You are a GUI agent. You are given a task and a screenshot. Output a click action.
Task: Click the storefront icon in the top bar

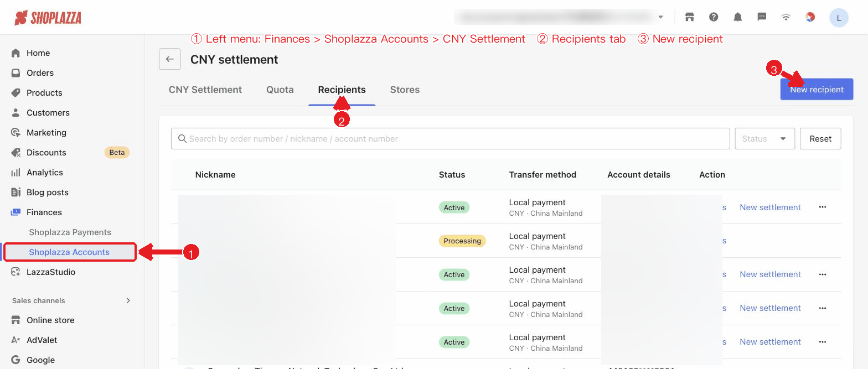[689, 17]
